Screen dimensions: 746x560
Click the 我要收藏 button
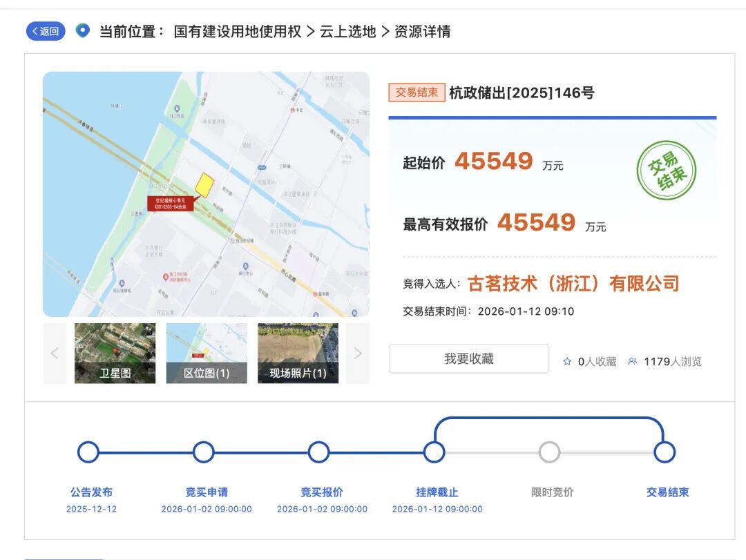click(x=468, y=359)
